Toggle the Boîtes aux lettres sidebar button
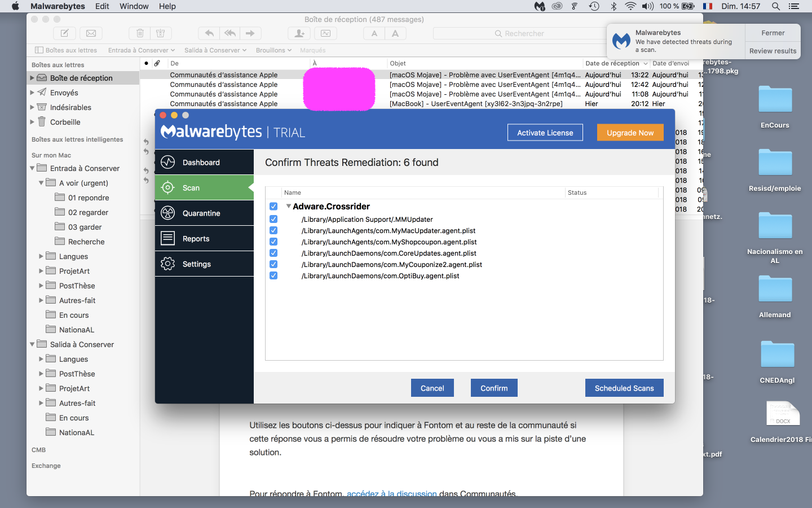Screen dimensions: 812x508 [66, 50]
